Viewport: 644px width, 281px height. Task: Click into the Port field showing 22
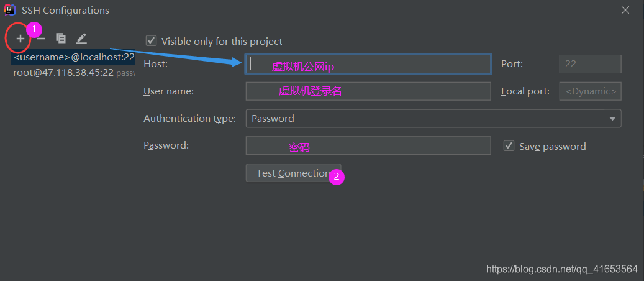click(590, 64)
